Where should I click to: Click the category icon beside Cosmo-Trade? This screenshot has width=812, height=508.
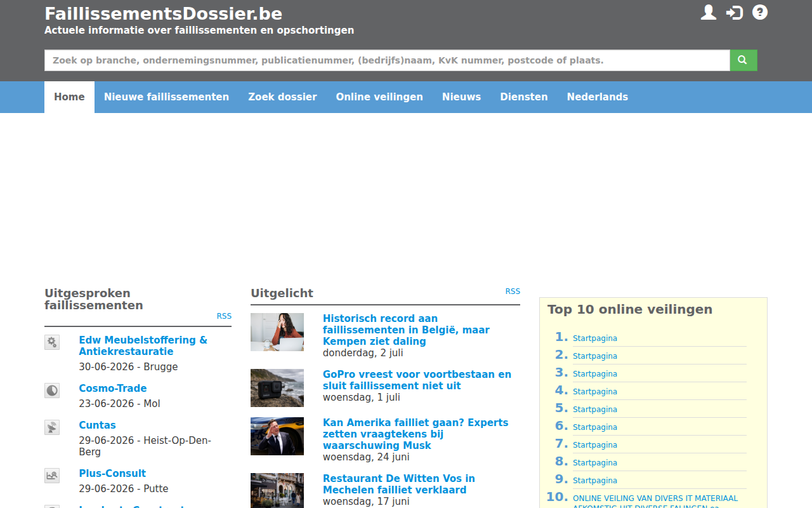52,391
